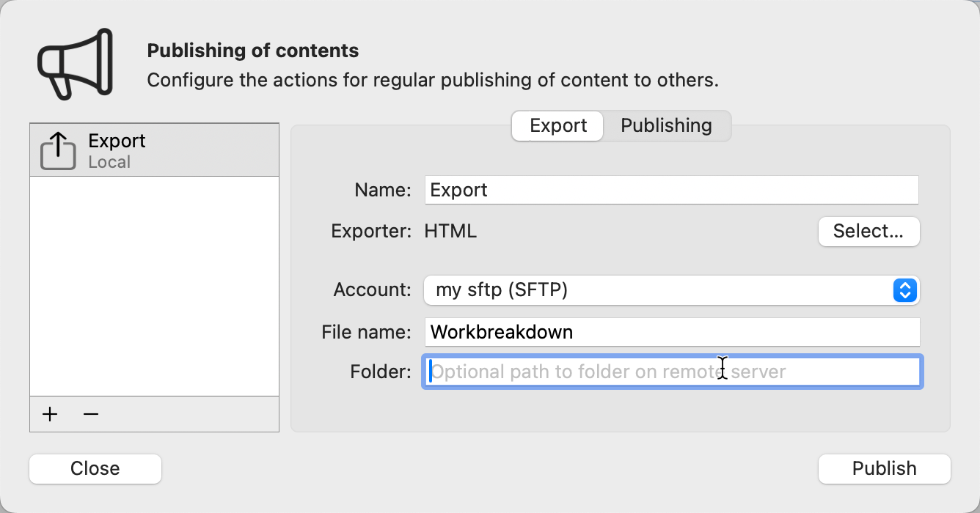Select the Export Local entry in the sidebar
980x513 pixels.
point(154,149)
